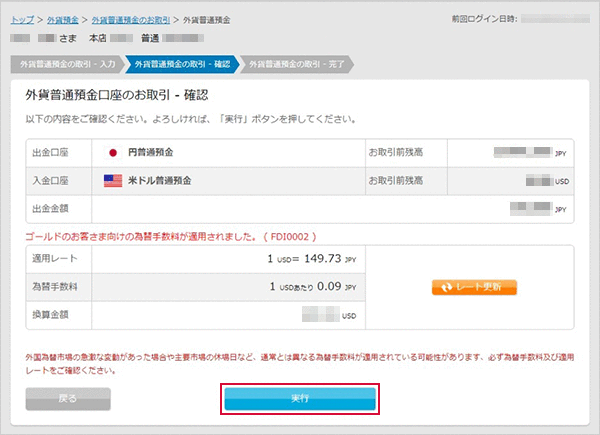Select the 完了 step tab
This screenshot has height=435, width=600.
(x=295, y=64)
